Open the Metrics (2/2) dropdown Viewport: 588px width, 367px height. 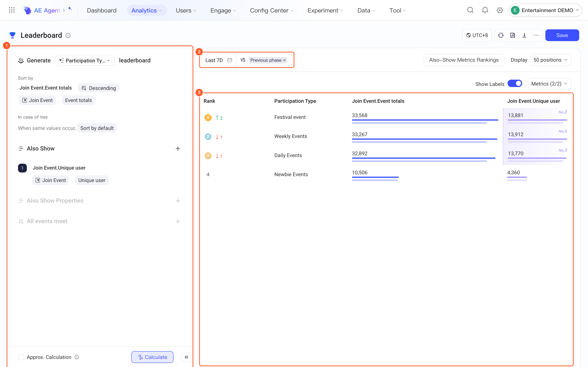[549, 84]
